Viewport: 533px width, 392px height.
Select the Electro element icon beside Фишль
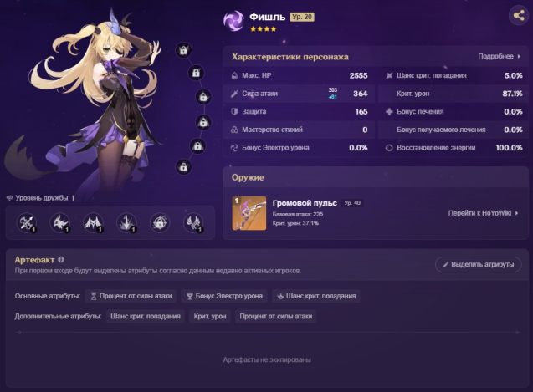[x=233, y=21]
